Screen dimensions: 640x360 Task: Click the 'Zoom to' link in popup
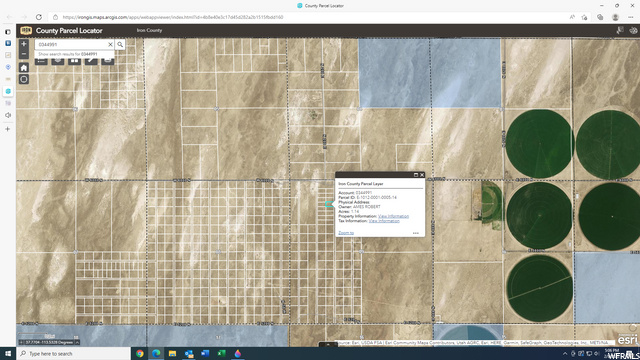(x=346, y=233)
